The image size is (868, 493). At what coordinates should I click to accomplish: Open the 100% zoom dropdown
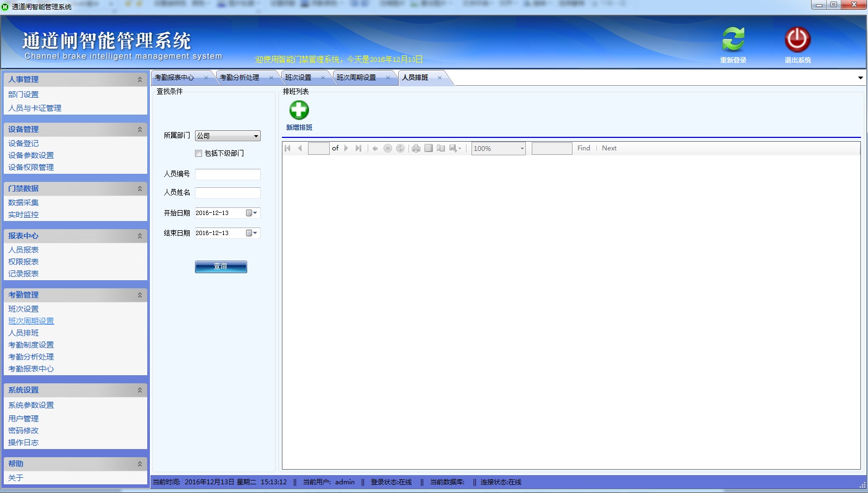522,148
